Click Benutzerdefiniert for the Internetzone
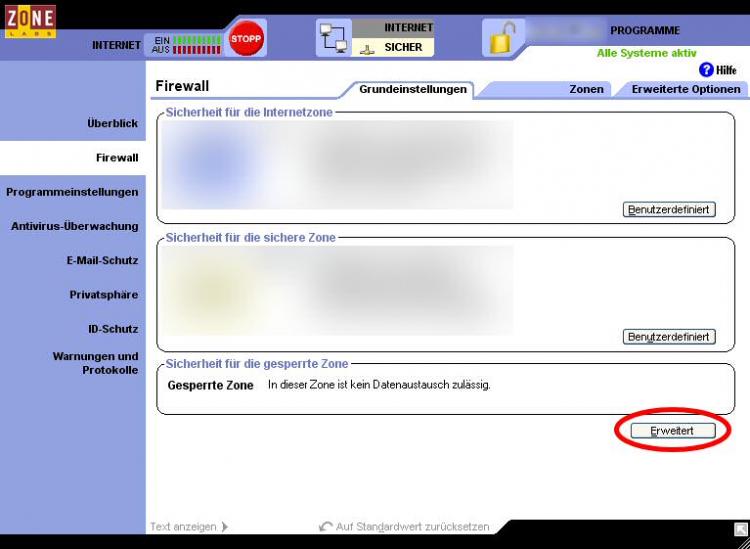Viewport: 750px width, 549px height. [669, 210]
